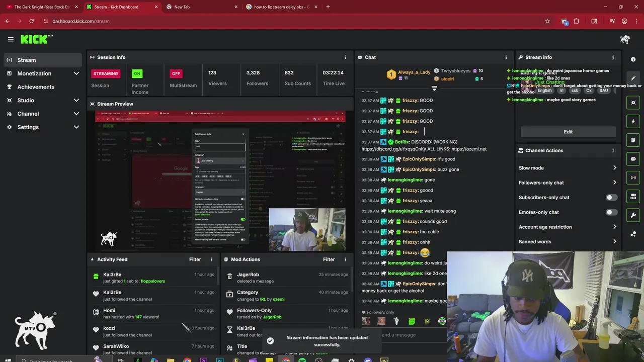
Task: Open Activity Feed Filter
Action: (x=195, y=259)
